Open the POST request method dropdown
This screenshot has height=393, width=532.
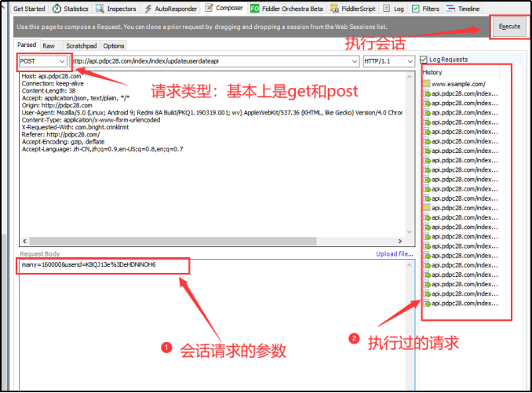(x=42, y=61)
